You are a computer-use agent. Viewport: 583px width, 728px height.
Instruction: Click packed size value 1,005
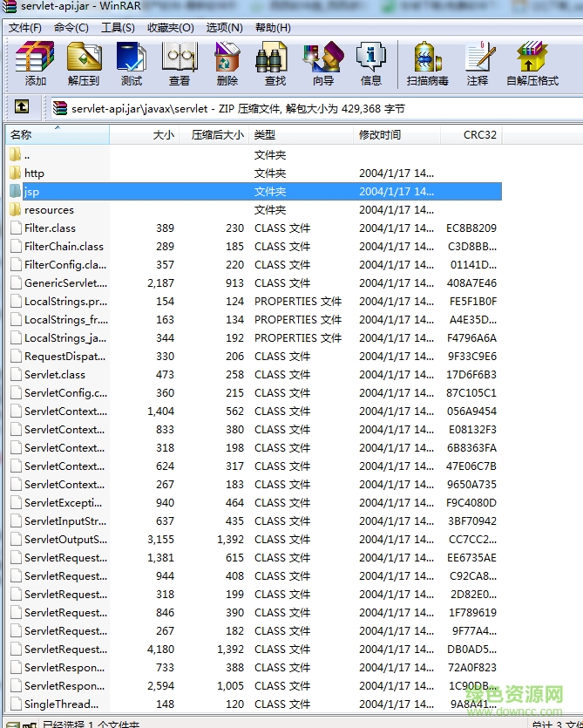230,686
